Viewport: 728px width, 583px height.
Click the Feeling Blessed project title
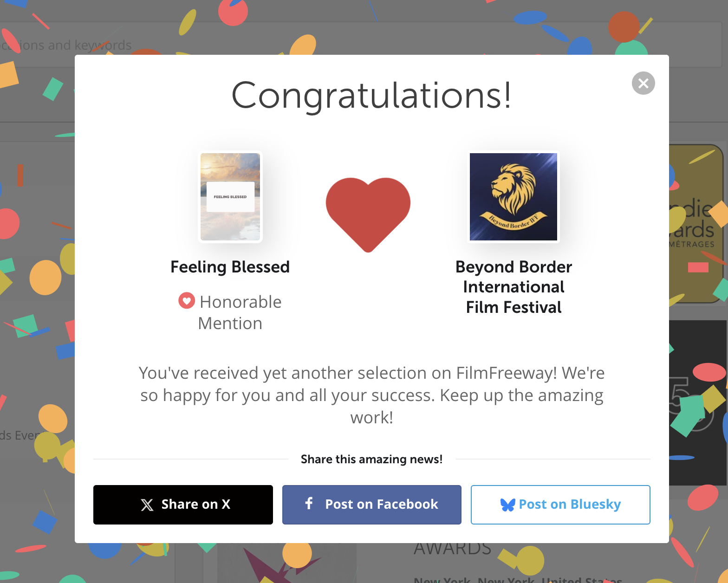[230, 267]
